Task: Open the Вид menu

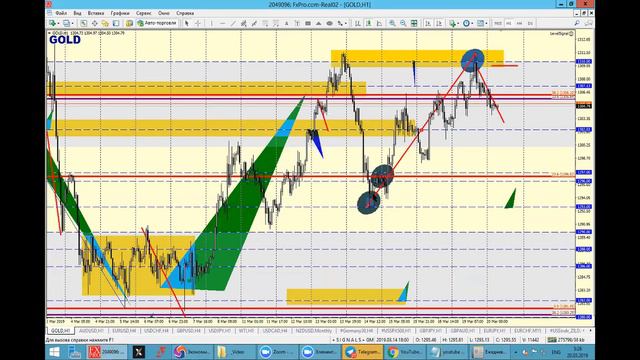Action: pyautogui.click(x=77, y=13)
